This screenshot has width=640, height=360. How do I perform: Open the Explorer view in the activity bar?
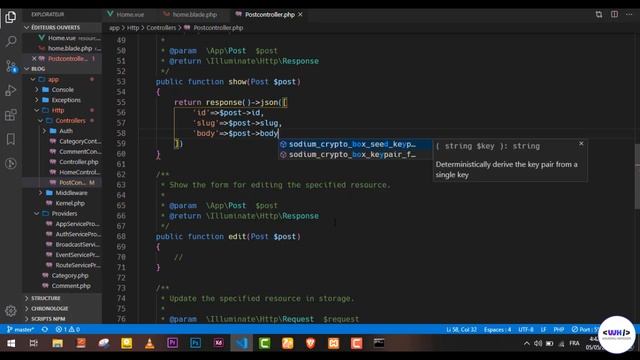(x=11, y=17)
